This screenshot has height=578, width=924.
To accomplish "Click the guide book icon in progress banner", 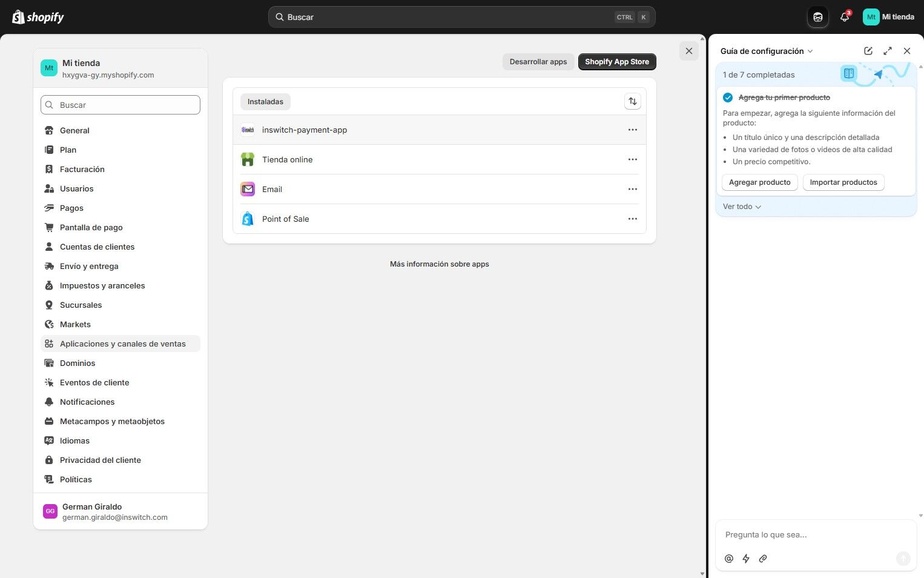I will click(x=849, y=73).
